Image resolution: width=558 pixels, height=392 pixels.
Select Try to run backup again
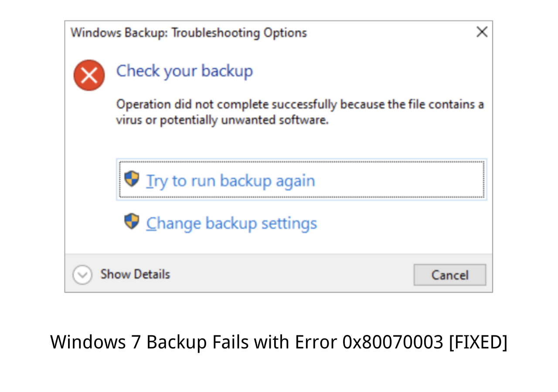click(231, 181)
